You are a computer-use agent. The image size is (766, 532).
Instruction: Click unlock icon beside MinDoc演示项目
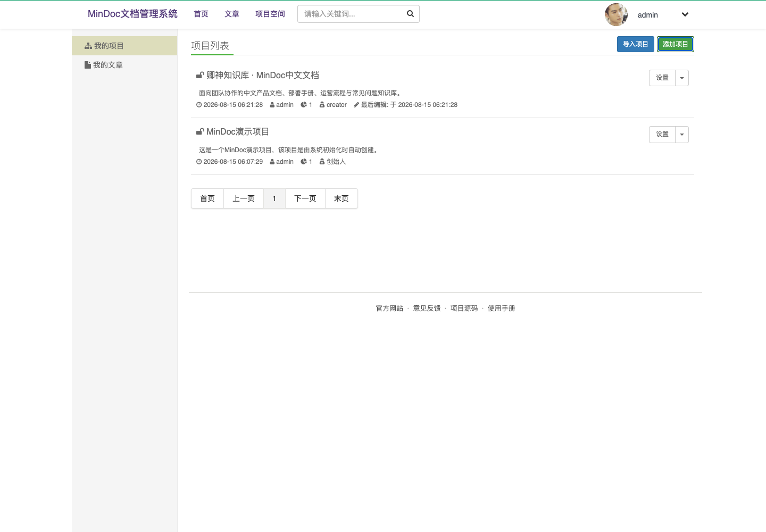click(200, 131)
